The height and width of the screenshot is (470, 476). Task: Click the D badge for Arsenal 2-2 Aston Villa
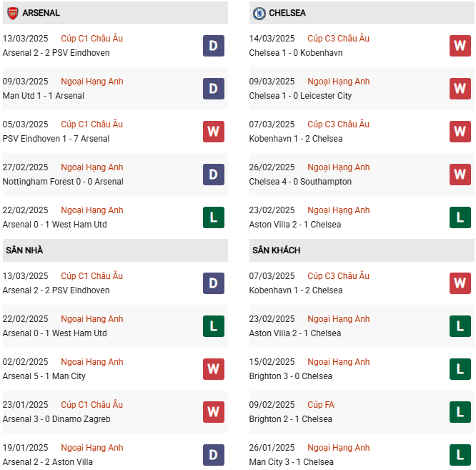pos(214,455)
